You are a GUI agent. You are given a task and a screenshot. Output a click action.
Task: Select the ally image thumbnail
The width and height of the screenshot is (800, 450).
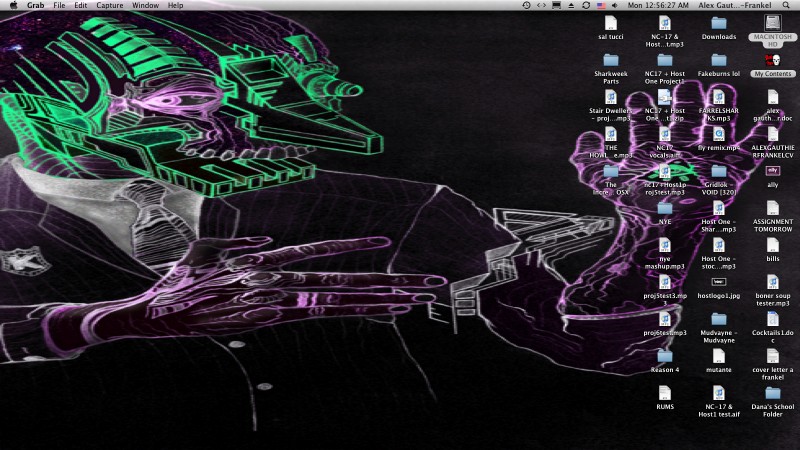click(773, 171)
